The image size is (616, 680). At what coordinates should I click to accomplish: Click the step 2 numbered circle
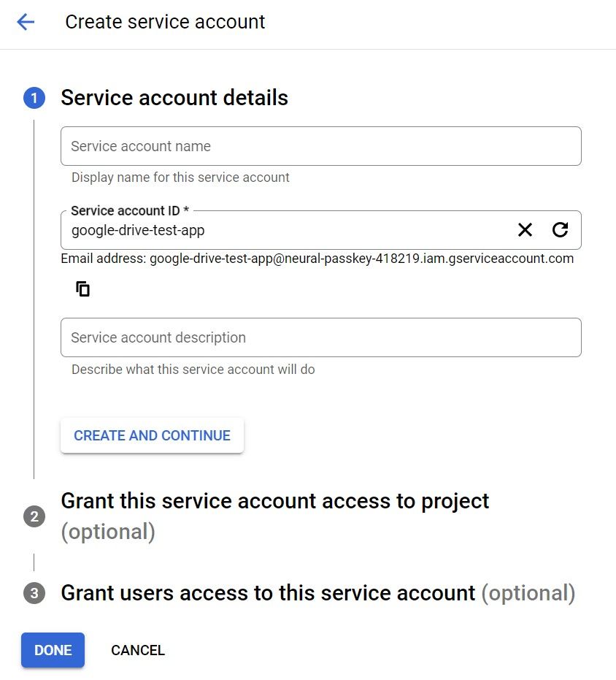click(x=34, y=516)
